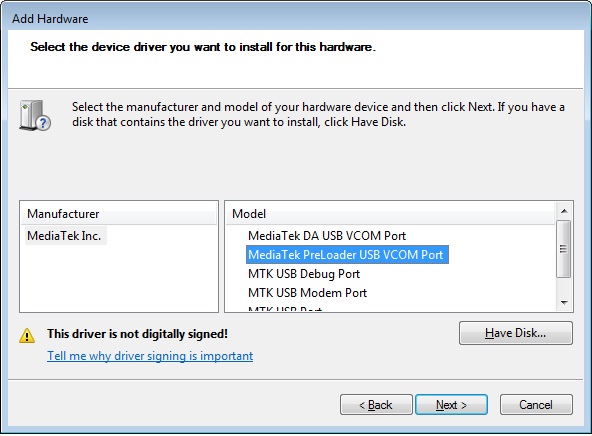Image resolution: width=592 pixels, height=436 pixels.
Task: Click the Model list scroll up arrow
Action: point(564,211)
